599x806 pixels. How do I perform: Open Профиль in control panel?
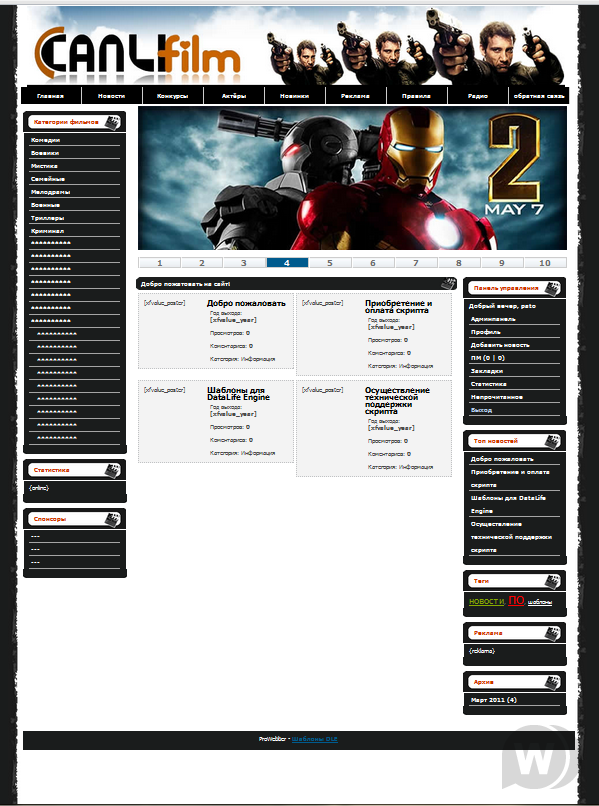pyautogui.click(x=486, y=332)
